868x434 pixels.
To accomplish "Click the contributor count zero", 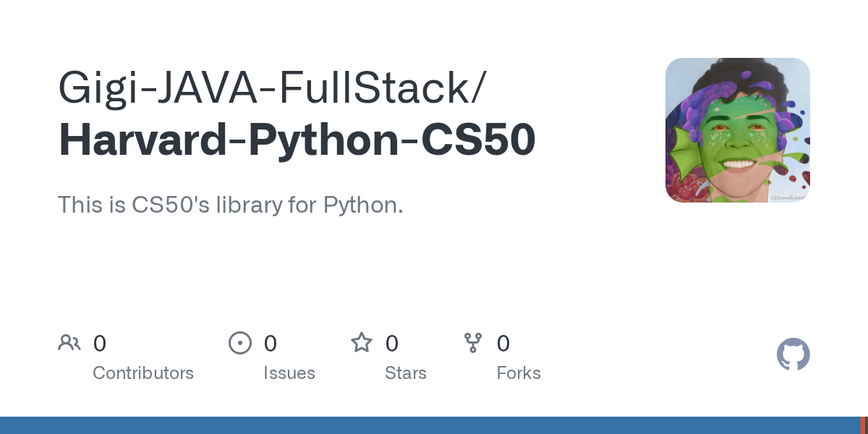I will (100, 344).
